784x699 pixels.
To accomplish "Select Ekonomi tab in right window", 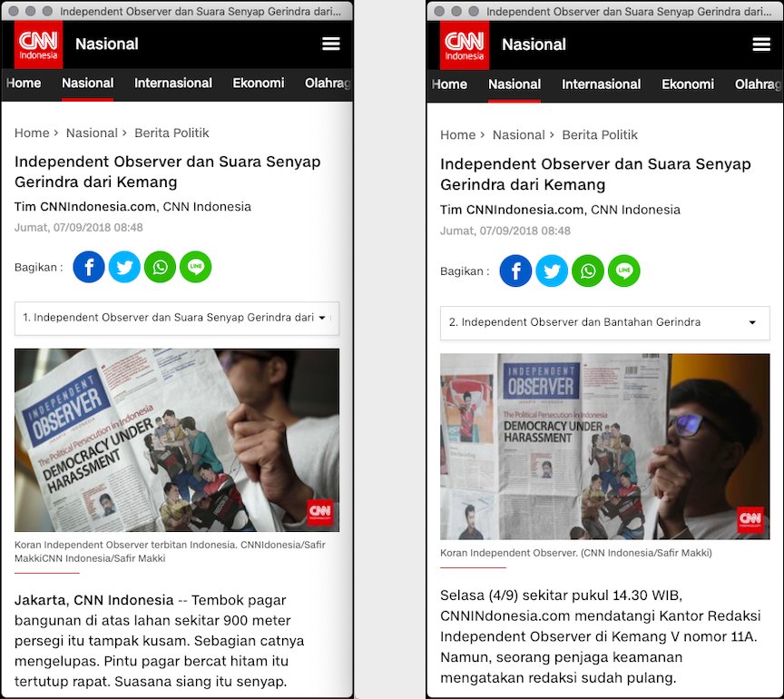I will pyautogui.click(x=688, y=84).
